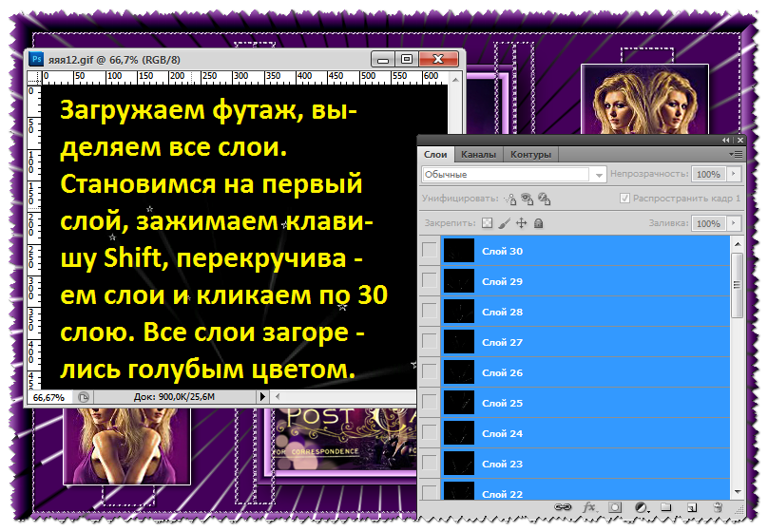Minimize яяя12.gif document window

pos(383,59)
